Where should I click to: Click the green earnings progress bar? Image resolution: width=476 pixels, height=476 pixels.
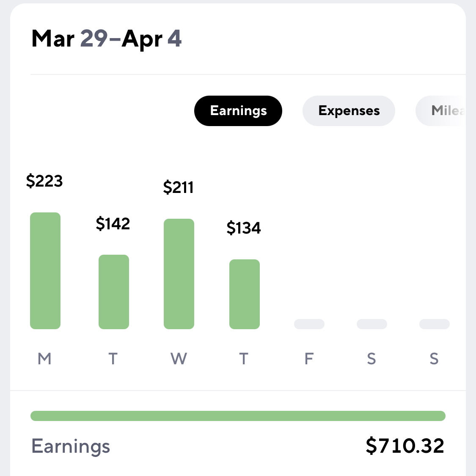click(x=238, y=416)
